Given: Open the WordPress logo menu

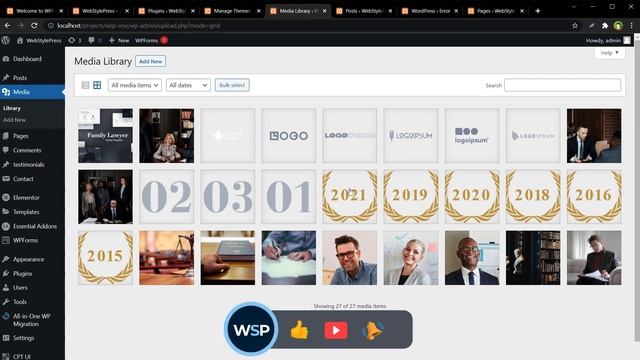Looking at the screenshot, I should coord(5,40).
